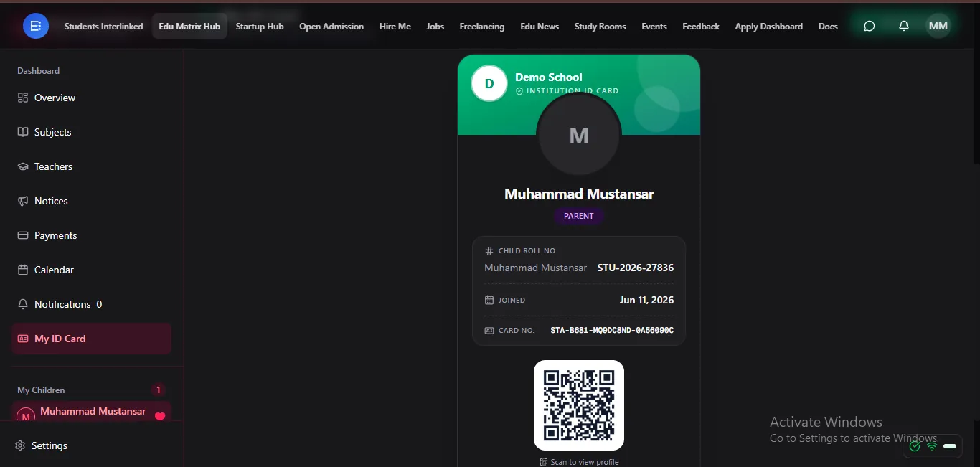Click the verified shield icon by Institution ID Card
Viewport: 980px width, 467px height.
click(519, 91)
